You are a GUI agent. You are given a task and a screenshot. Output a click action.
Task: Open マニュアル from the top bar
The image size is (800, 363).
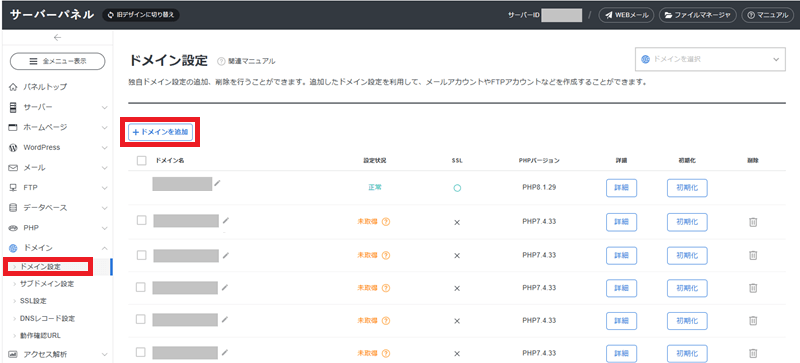pyautogui.click(x=768, y=15)
